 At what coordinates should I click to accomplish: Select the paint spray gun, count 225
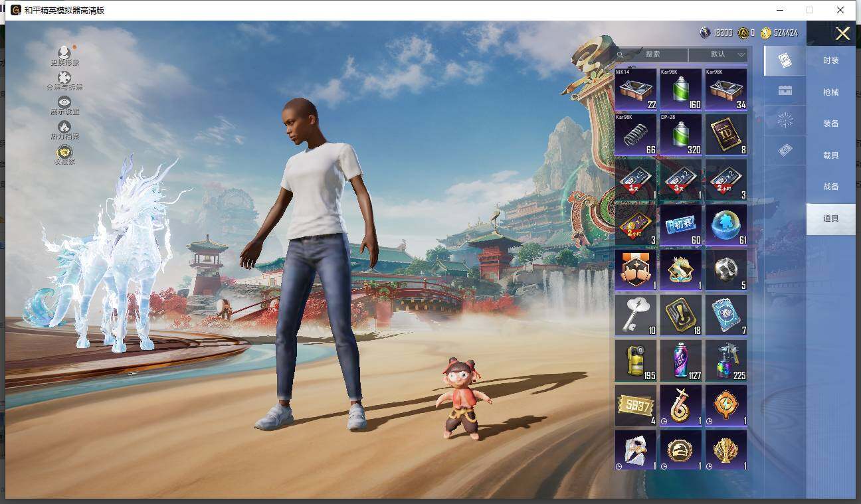pos(726,360)
